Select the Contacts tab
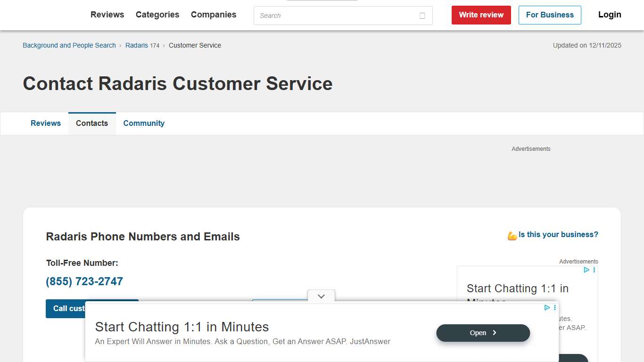The width and height of the screenshot is (644, 362). point(92,123)
